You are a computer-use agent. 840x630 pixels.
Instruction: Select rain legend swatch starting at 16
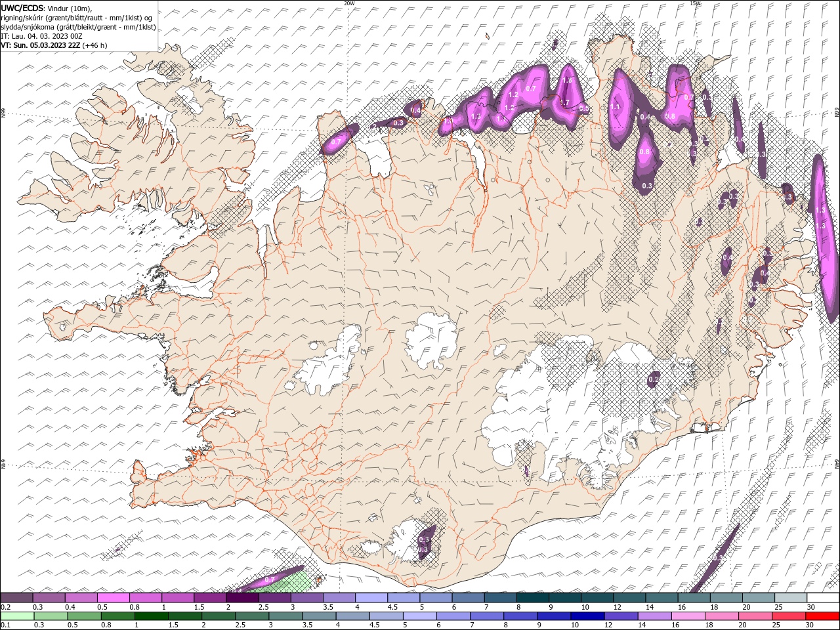tap(688, 616)
